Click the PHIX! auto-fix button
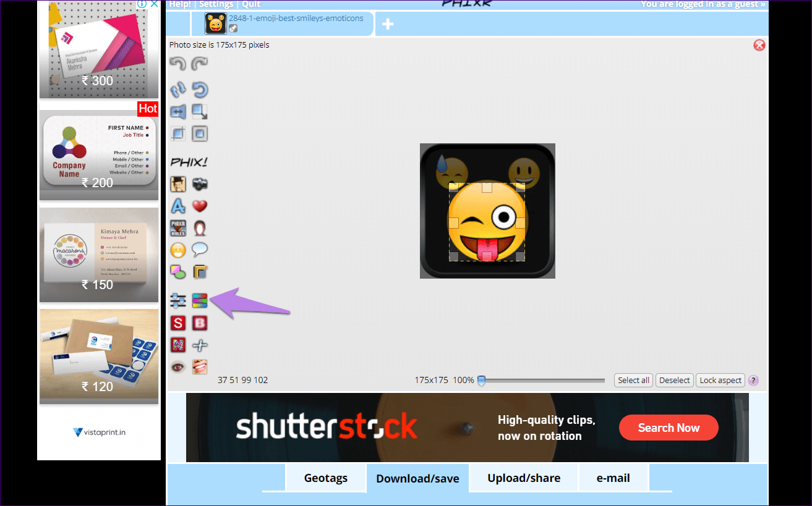 pos(189,162)
